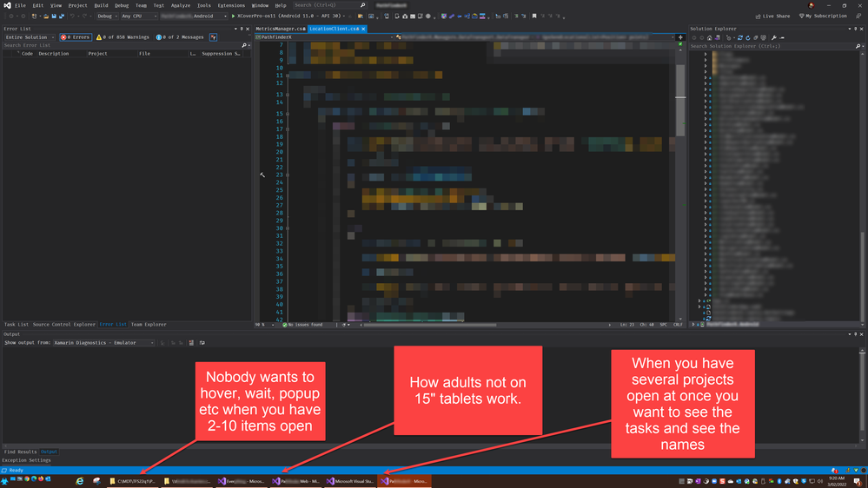This screenshot has height=488, width=868.
Task: Focus the Search Solution Explorer field
Action: tap(772, 46)
